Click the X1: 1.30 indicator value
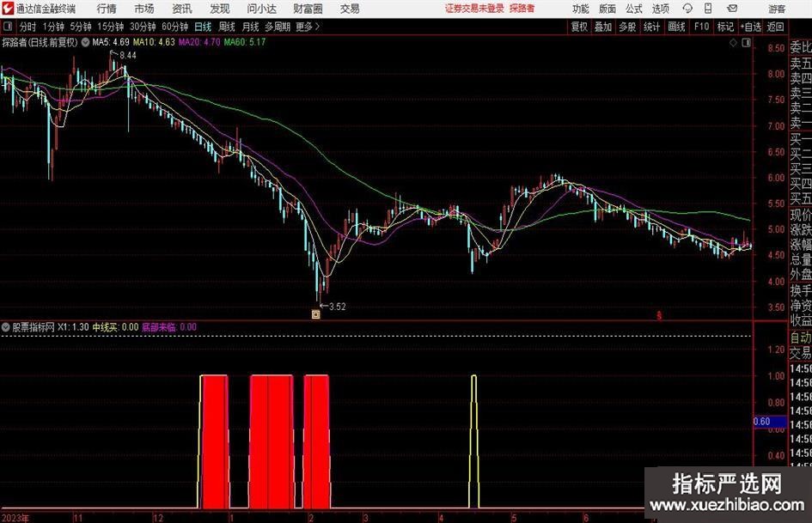The width and height of the screenshot is (812, 523). click(73, 327)
